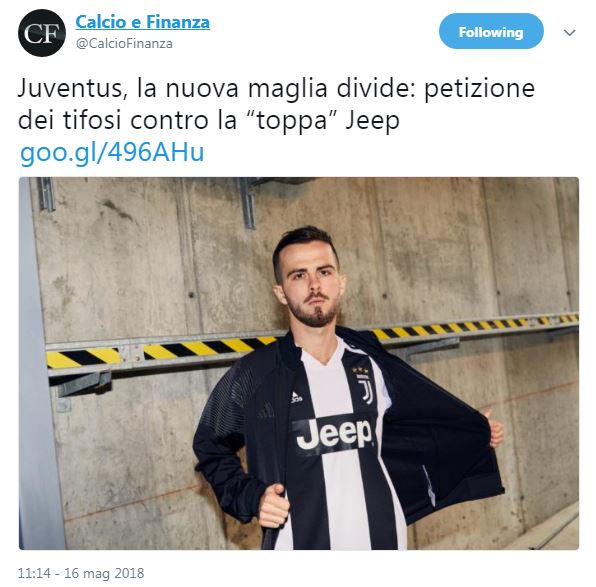
Task: Toggle the Following button to unfollow
Action: (491, 31)
